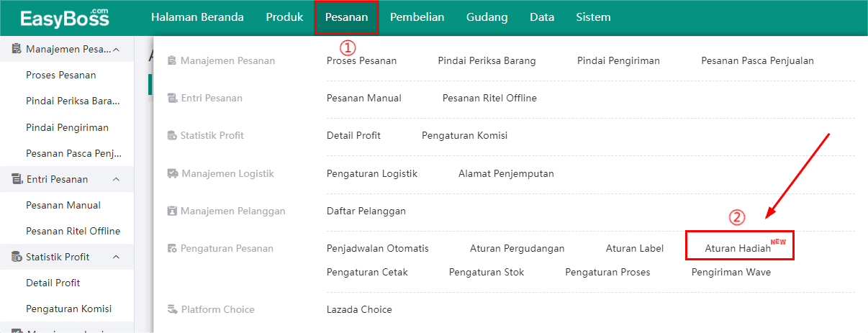Click the Manajemen Pesanan clipboard icon in sidebar
Image resolution: width=868 pixels, height=333 pixels.
(17, 50)
